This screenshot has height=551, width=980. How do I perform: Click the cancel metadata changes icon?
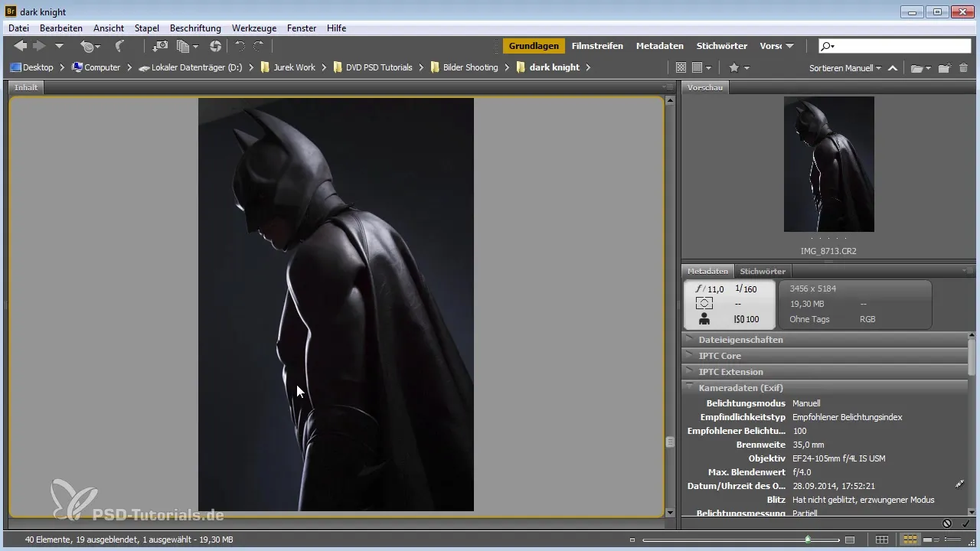[x=947, y=523]
